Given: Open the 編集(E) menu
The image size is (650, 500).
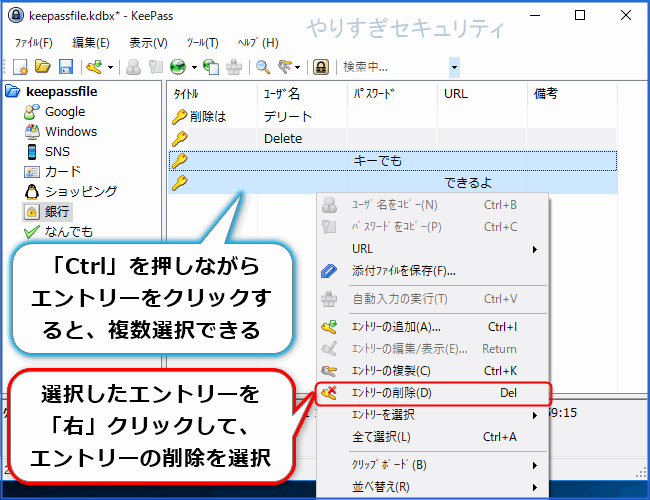Looking at the screenshot, I should point(91,43).
